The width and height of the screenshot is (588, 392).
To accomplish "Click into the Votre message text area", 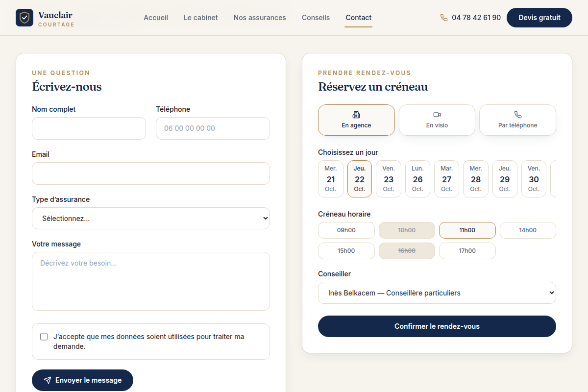I will pos(151,281).
